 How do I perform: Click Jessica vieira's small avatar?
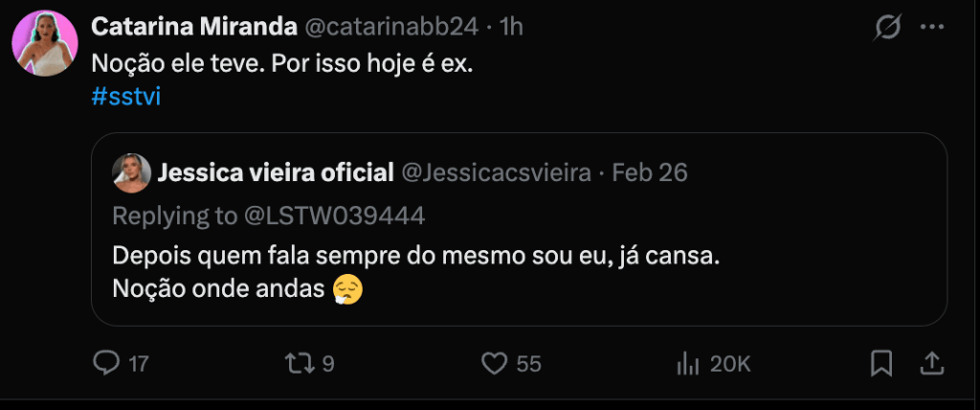[132, 173]
